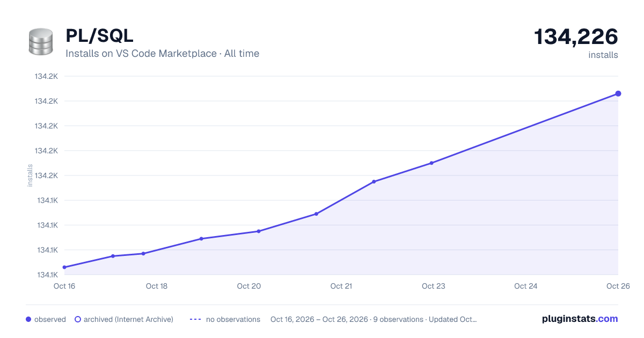Click the Oct 26 x-axis label
The width and height of the screenshot is (644, 338).
617,286
